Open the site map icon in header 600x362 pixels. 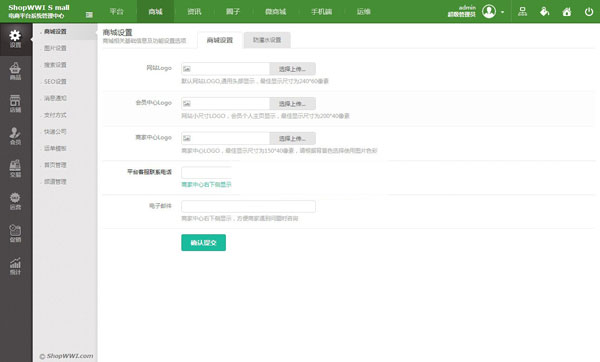[522, 12]
